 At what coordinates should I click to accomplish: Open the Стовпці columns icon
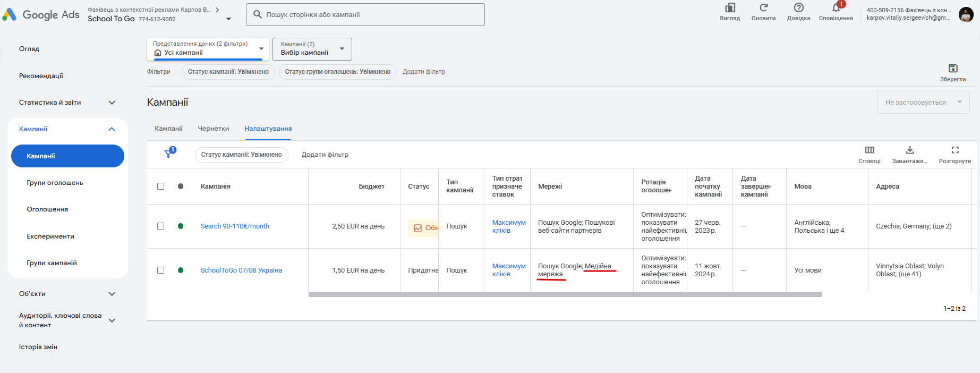pos(870,150)
